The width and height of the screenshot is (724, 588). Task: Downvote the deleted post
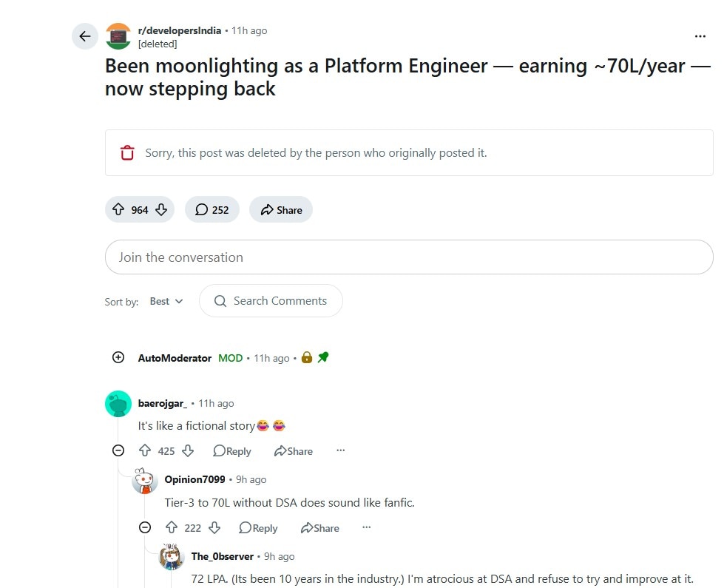(x=161, y=210)
